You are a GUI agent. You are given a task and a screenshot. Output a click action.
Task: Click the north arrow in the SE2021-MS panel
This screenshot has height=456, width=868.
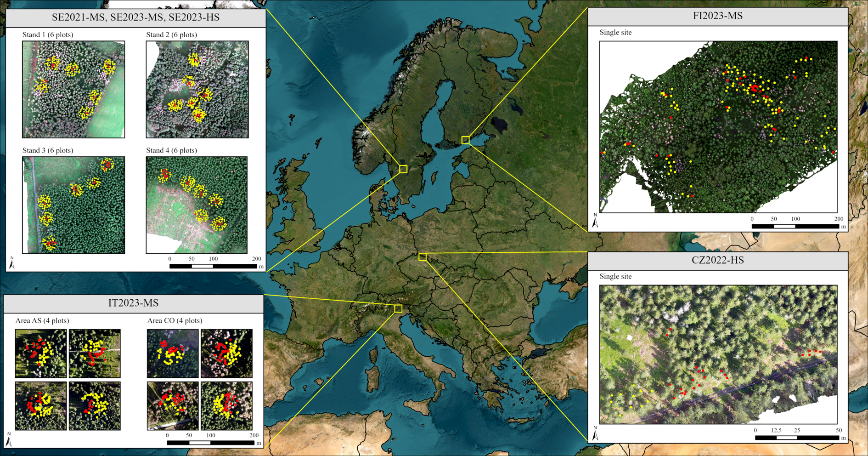click(x=12, y=263)
